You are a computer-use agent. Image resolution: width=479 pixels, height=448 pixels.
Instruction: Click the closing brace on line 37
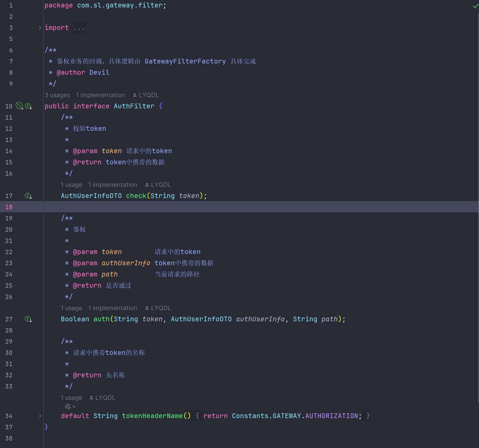pos(47,427)
